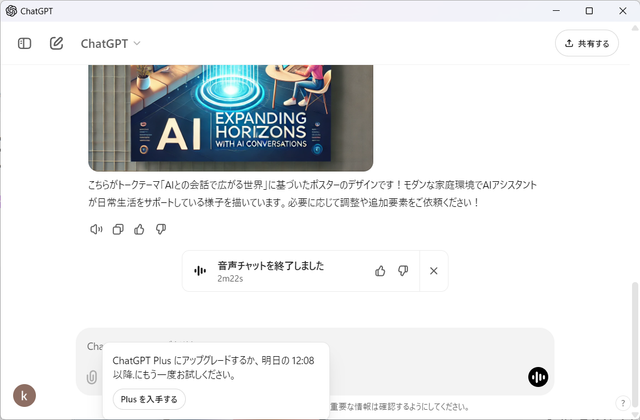Open the ChatGPT model dropdown
The width and height of the screenshot is (640, 420).
pyautogui.click(x=110, y=43)
